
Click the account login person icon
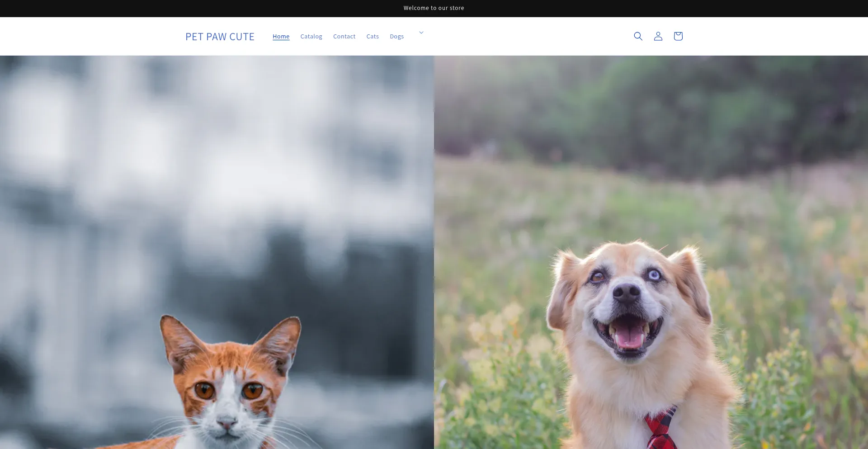coord(658,36)
